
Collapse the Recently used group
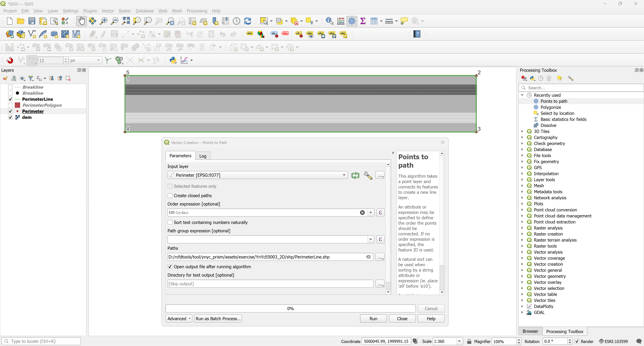(522, 95)
